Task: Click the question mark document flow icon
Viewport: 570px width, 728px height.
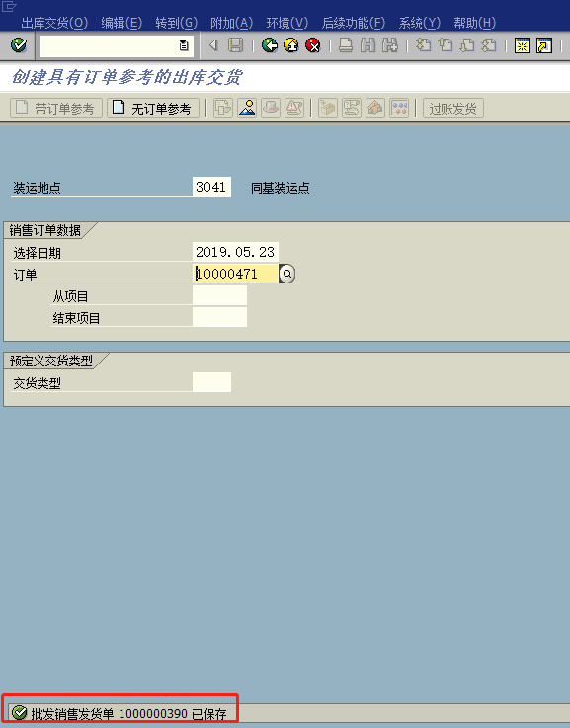Action: click(352, 109)
